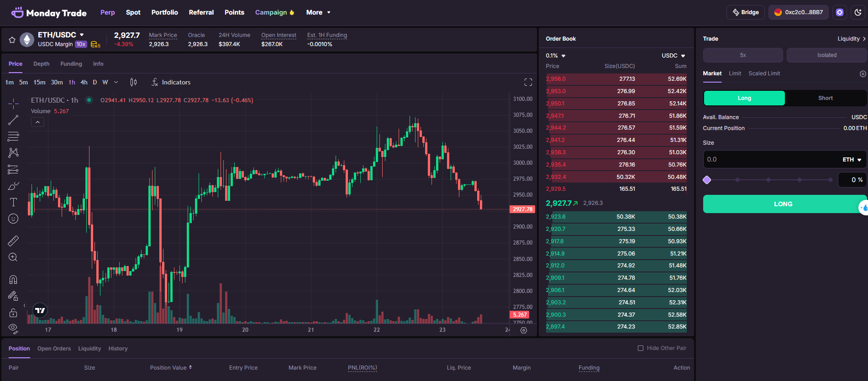Open the ETH/USDC pair dropdown
Viewport: 868px width, 381px height.
[x=82, y=35]
